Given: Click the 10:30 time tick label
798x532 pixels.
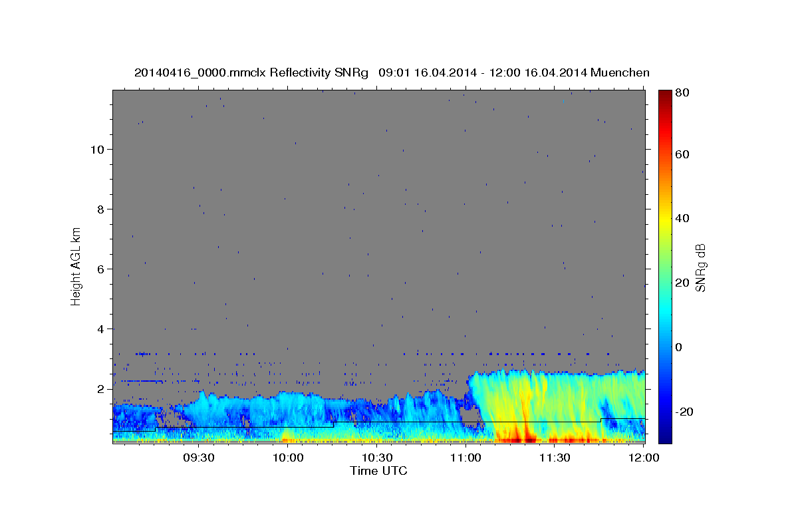Looking at the screenshot, I should coord(377,458).
